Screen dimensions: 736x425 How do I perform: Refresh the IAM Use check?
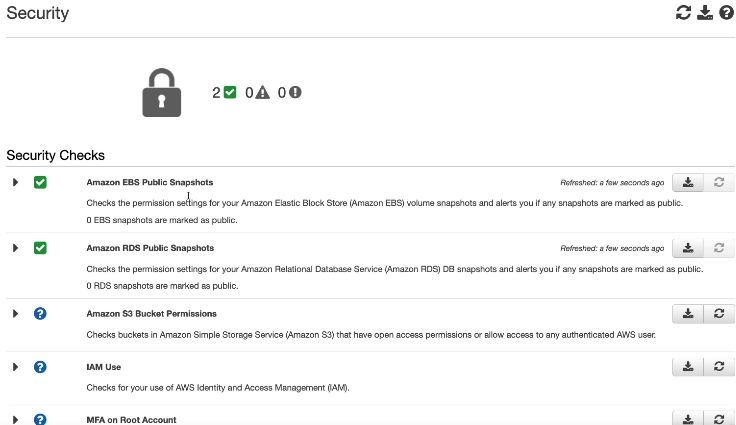point(719,367)
